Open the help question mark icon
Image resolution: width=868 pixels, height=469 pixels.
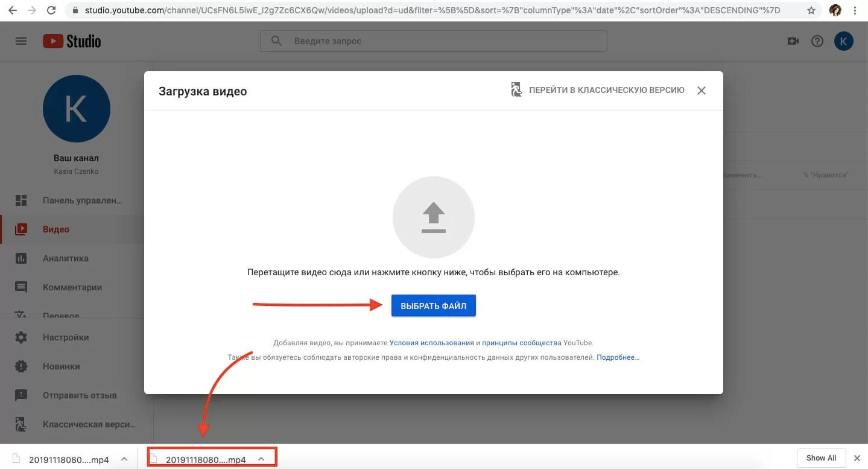click(x=817, y=40)
